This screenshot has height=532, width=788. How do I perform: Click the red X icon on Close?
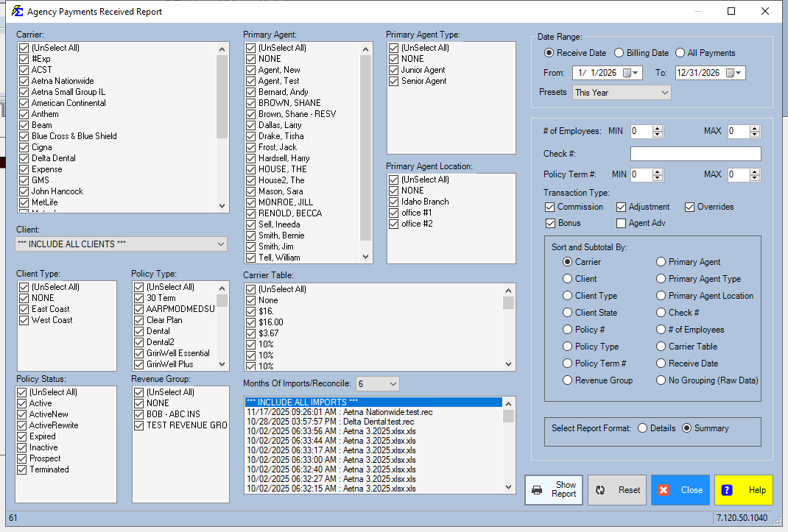coord(664,490)
